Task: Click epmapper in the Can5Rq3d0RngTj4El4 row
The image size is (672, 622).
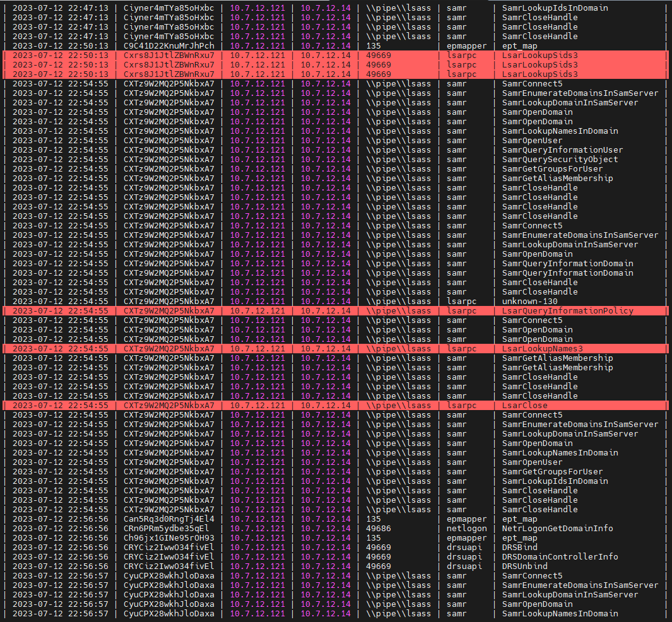Action: point(467,519)
